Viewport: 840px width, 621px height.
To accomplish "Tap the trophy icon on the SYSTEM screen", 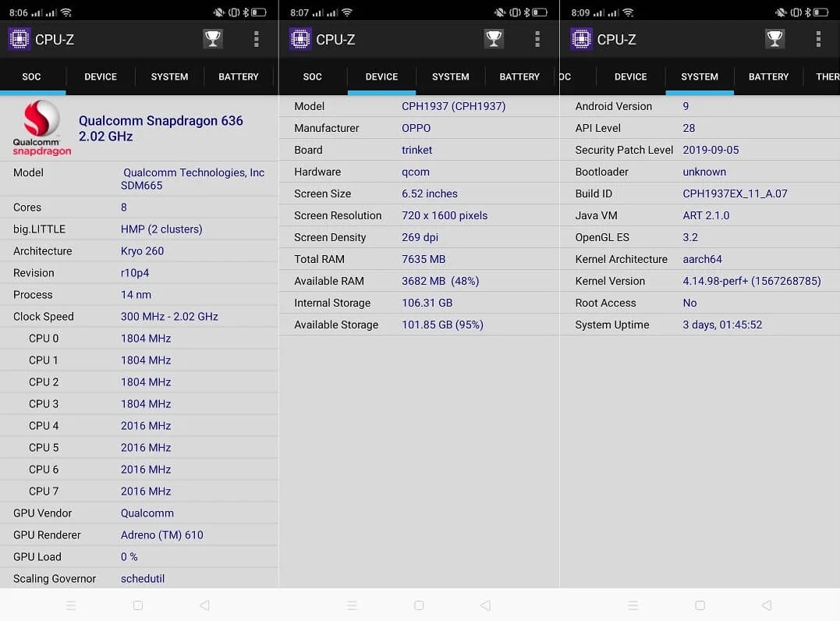I will [x=774, y=37].
